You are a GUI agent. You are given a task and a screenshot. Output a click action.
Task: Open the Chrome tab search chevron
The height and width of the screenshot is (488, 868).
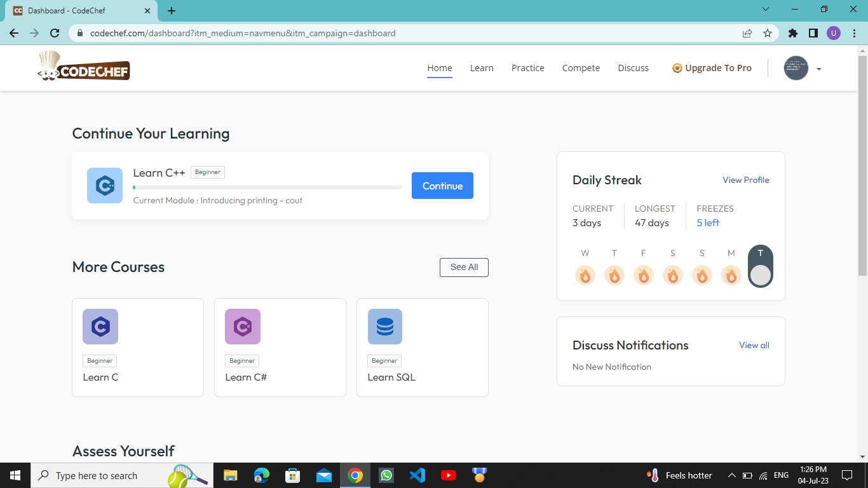[766, 10]
